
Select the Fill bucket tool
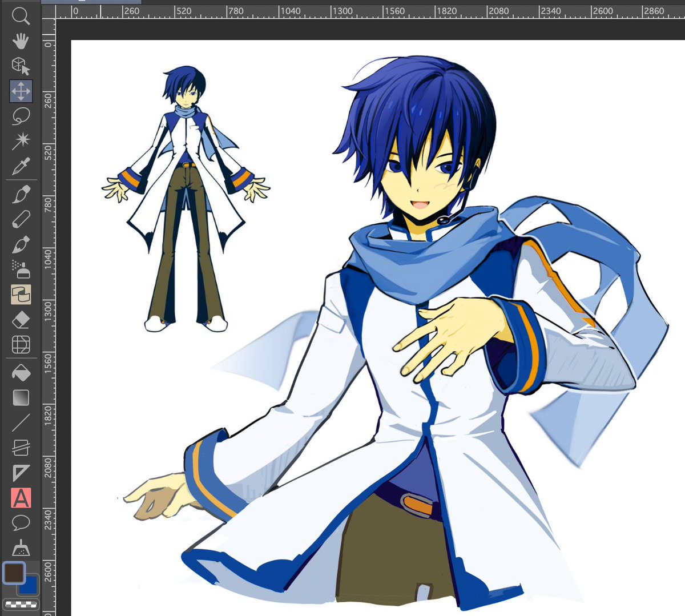[21, 372]
